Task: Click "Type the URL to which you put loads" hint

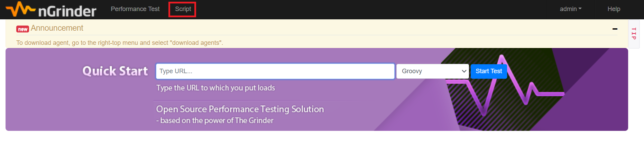Action: pyautogui.click(x=215, y=88)
